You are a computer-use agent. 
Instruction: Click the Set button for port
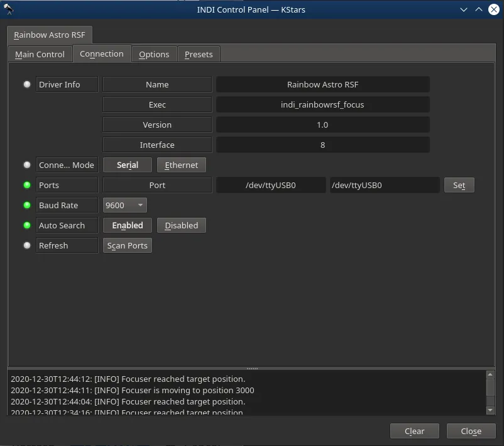[459, 185]
